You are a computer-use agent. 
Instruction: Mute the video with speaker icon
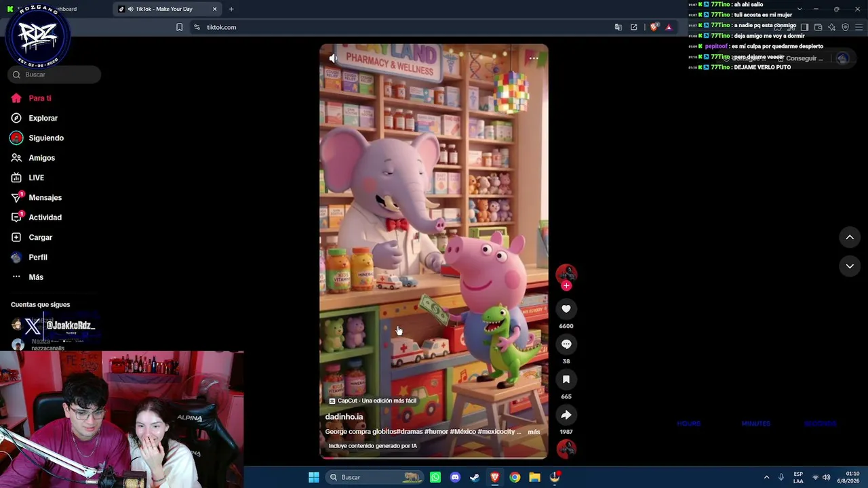coord(333,58)
